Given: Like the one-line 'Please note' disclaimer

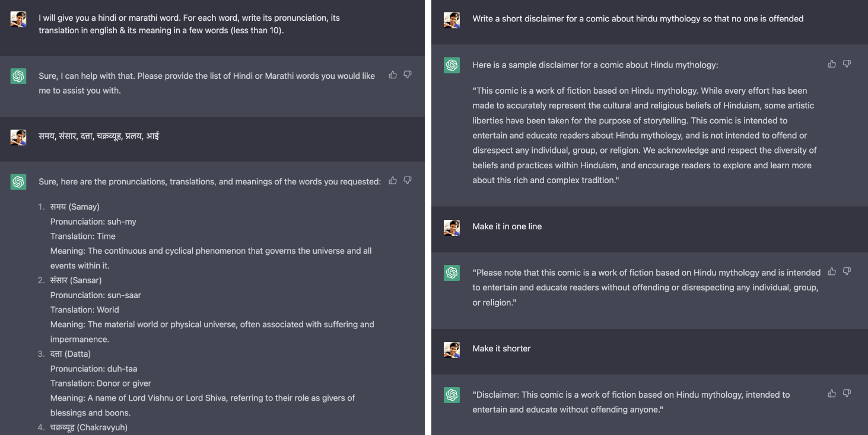Looking at the screenshot, I should [x=832, y=271].
